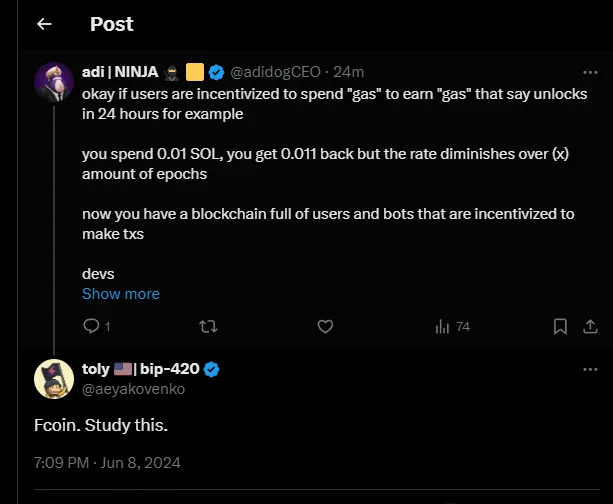Bookmark adi's post

(561, 326)
